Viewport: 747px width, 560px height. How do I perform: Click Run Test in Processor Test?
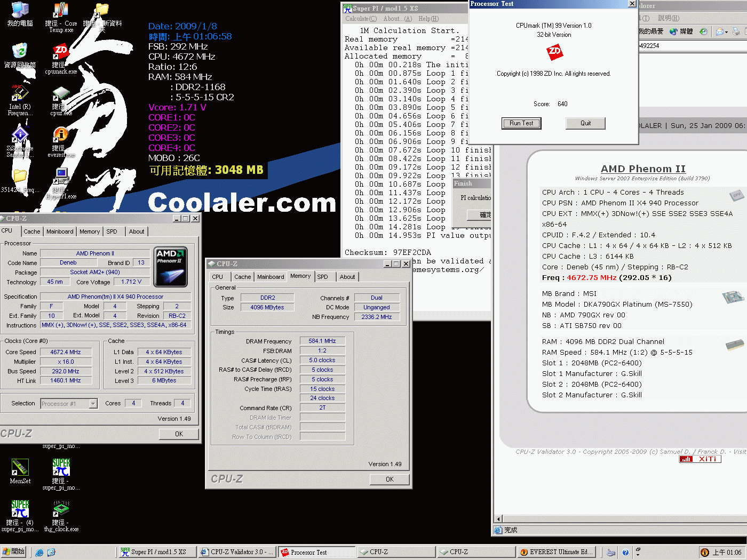click(521, 123)
